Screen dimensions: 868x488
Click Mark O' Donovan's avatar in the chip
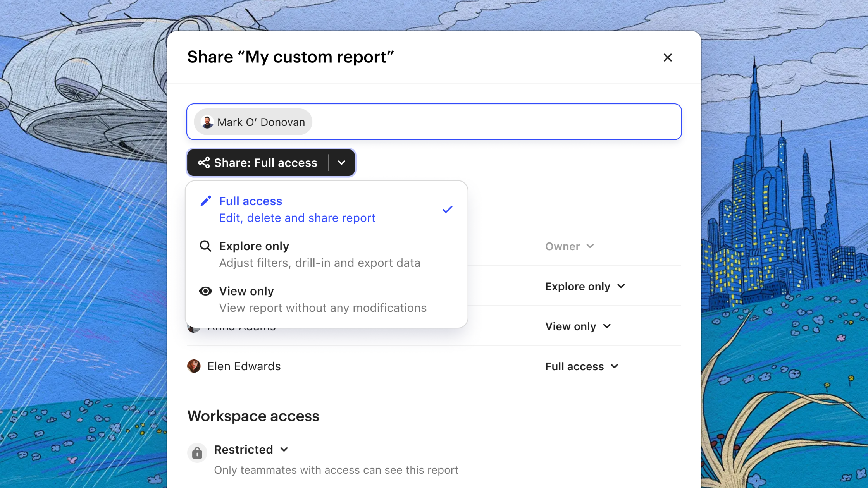pos(207,122)
